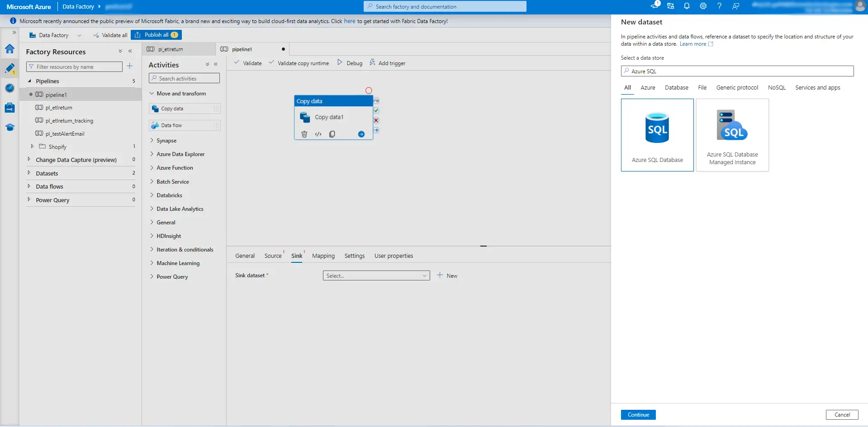This screenshot has width=868, height=427.
Task: Click the Search factory and documentation box
Action: pyautogui.click(x=445, y=6)
